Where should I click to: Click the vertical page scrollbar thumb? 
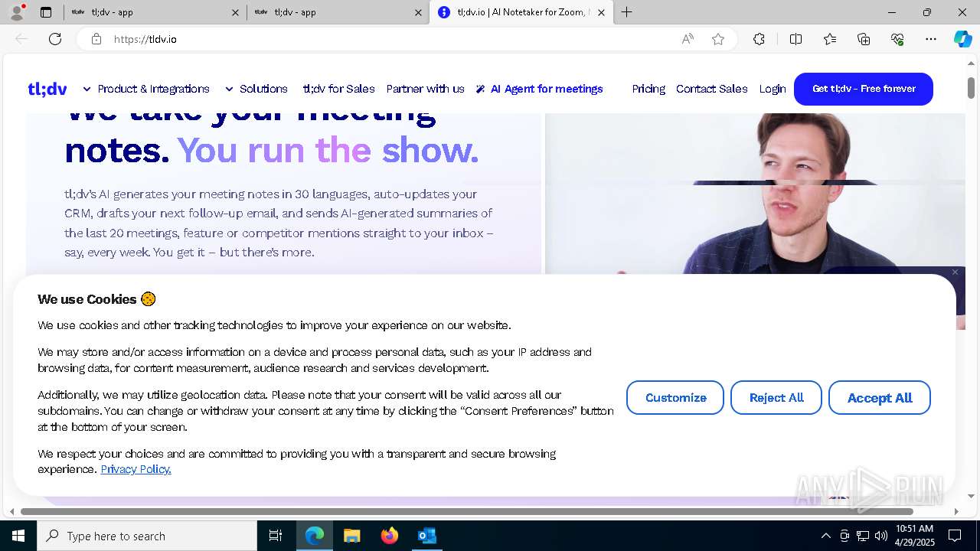971,87
